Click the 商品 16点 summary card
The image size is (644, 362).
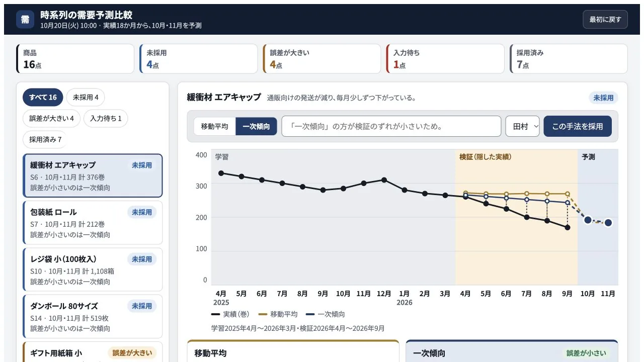[x=75, y=59]
